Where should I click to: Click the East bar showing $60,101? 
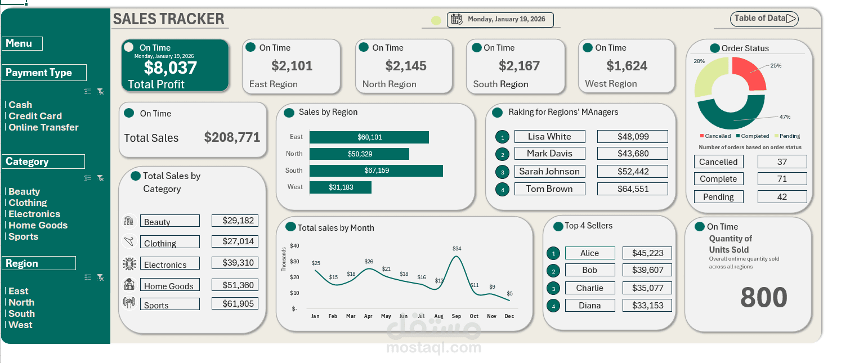(369, 137)
